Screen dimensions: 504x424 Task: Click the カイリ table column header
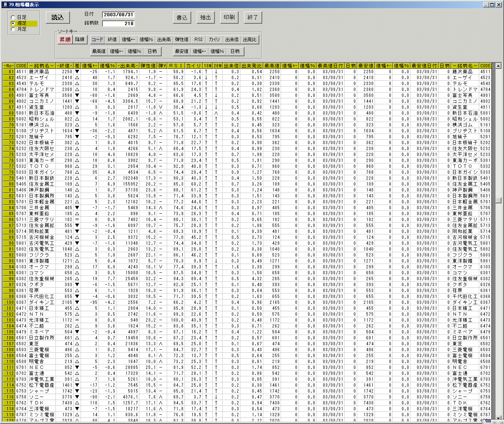[x=194, y=66]
